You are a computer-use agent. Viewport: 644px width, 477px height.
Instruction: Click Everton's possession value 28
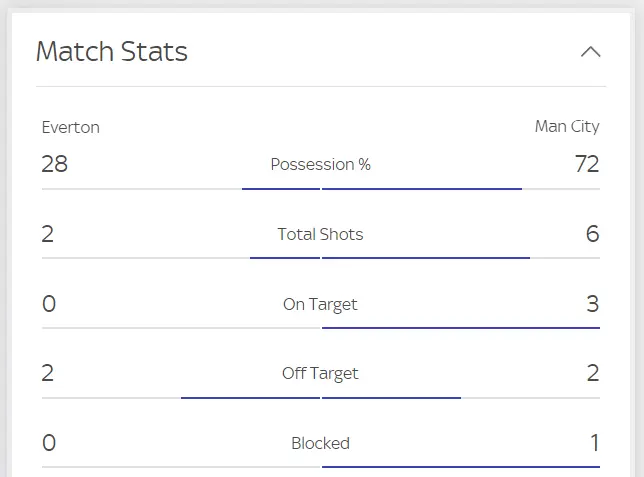point(55,164)
